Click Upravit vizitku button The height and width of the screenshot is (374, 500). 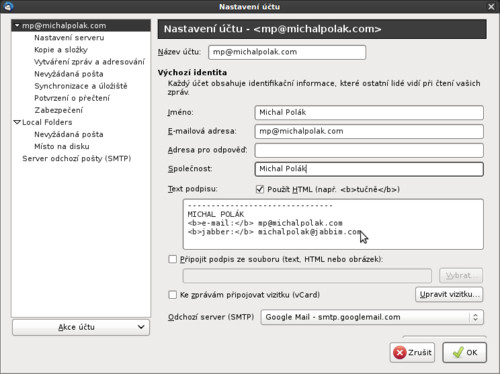pyautogui.click(x=449, y=294)
